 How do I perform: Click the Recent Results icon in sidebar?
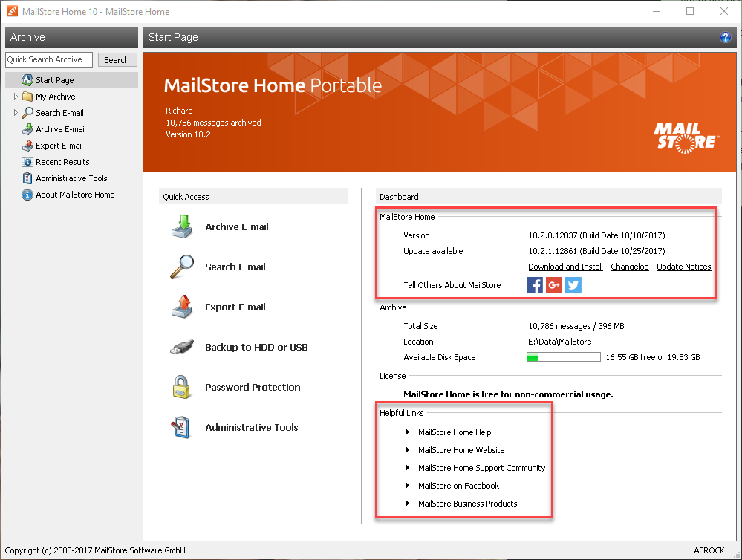(x=27, y=162)
